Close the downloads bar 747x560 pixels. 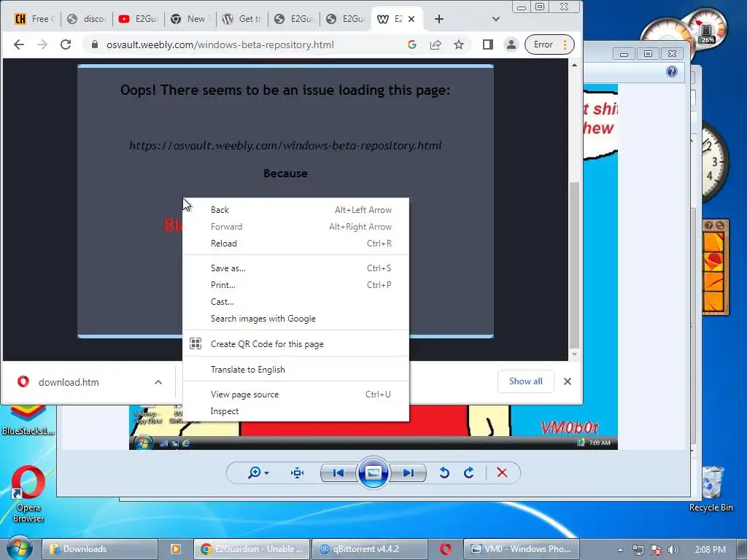[x=568, y=381]
